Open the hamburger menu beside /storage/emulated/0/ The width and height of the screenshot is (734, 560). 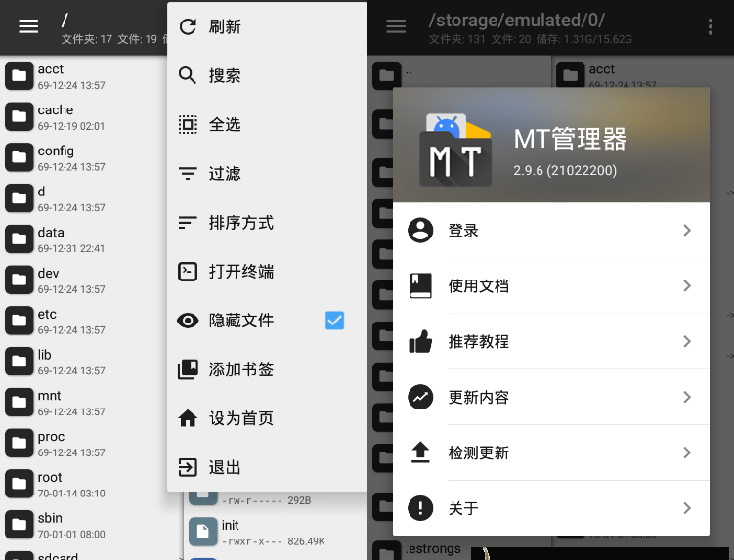(396, 26)
